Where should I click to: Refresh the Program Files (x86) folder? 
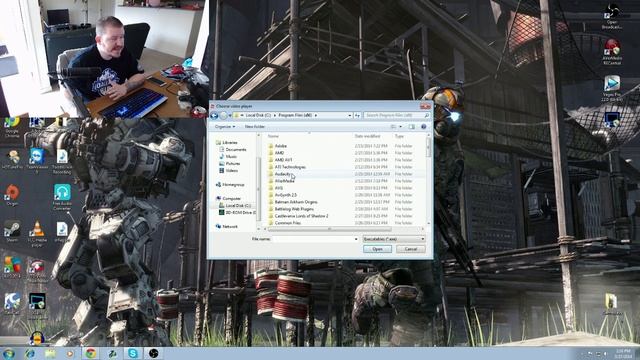tap(357, 116)
